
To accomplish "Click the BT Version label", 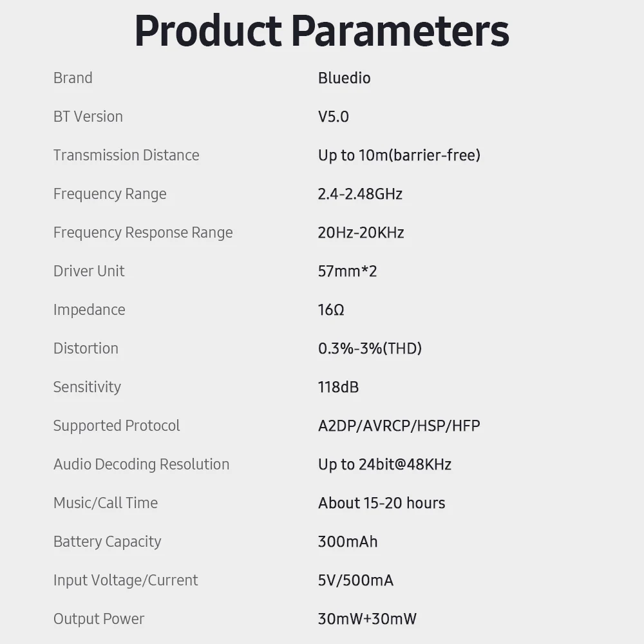I will (x=88, y=117).
